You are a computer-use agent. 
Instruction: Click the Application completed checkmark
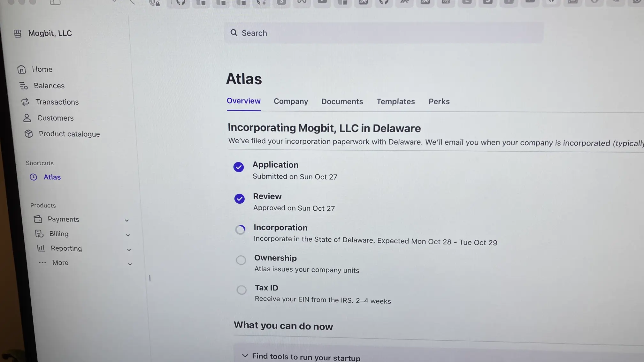point(238,167)
